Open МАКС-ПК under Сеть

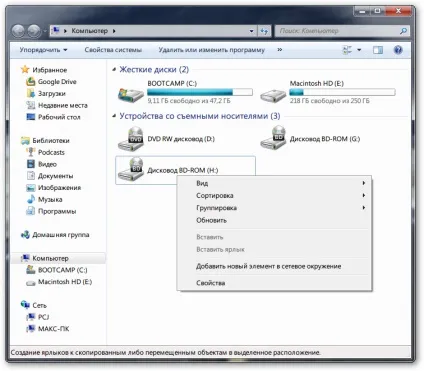click(54, 328)
